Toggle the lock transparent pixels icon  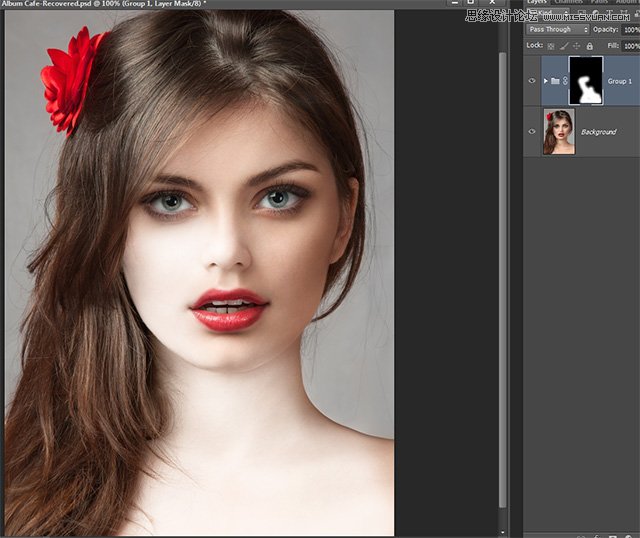coord(551,46)
